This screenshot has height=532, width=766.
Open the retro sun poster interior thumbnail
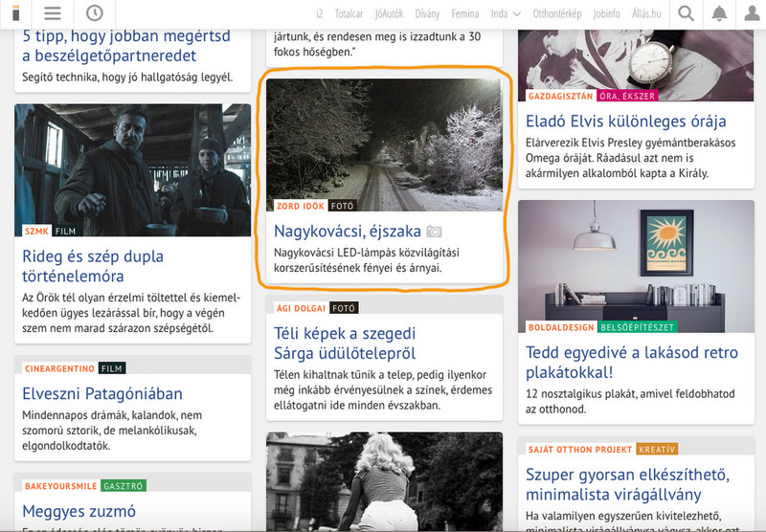[636, 266]
